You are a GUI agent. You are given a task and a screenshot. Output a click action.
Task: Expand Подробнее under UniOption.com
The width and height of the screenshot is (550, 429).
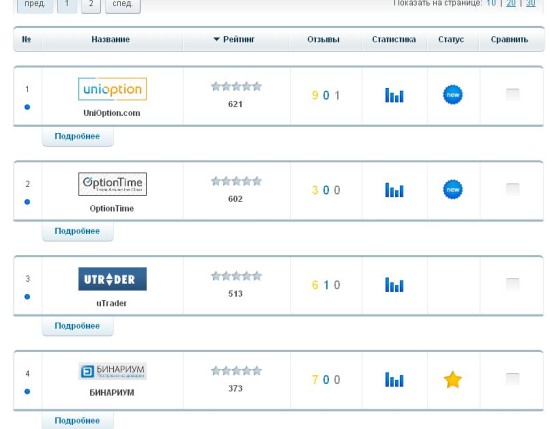(x=78, y=136)
